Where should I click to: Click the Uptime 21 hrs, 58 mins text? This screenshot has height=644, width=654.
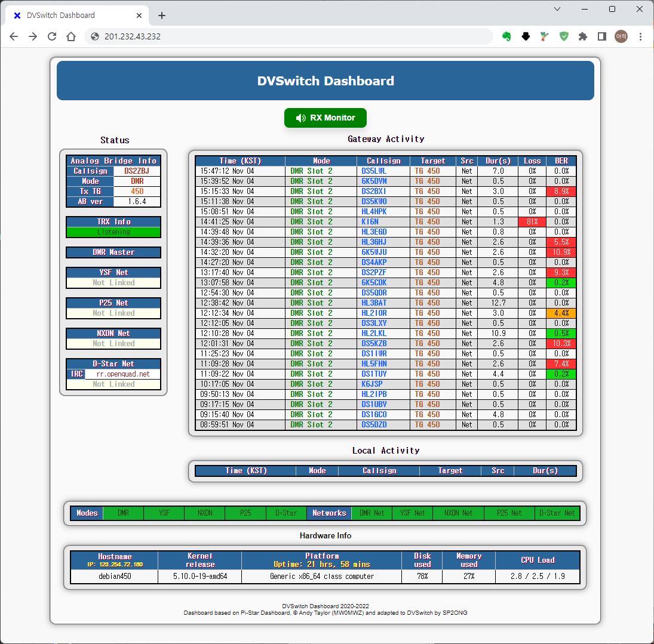[322, 565]
